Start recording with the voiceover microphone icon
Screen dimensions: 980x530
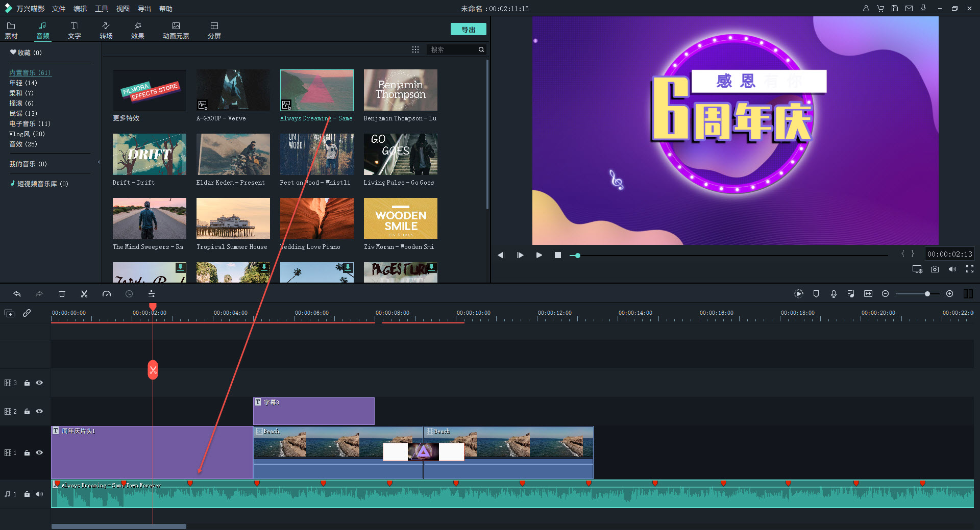pos(834,294)
